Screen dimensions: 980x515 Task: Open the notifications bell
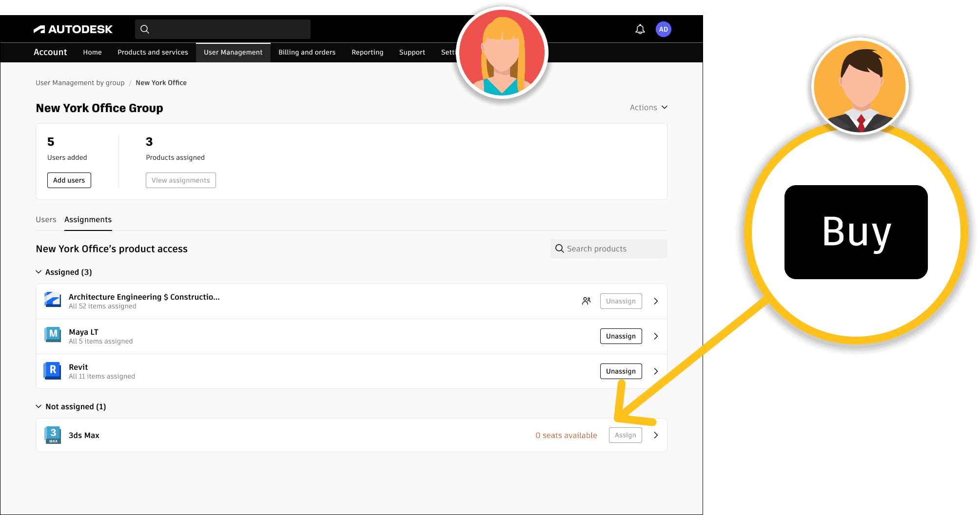tap(640, 29)
